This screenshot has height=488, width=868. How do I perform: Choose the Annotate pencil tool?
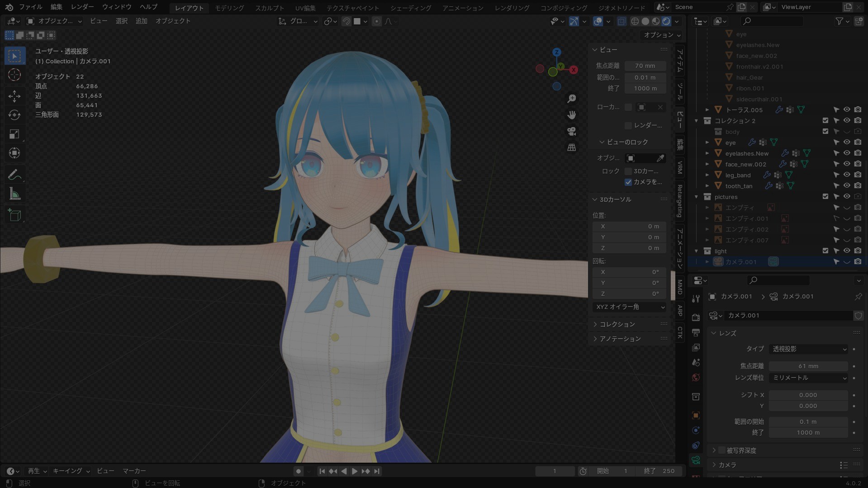[14, 175]
